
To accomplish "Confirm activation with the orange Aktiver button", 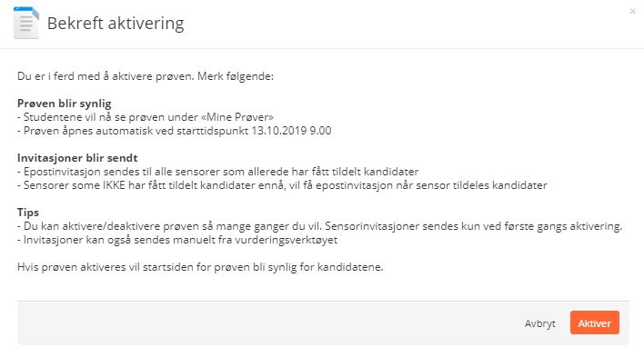I will coord(594,323).
